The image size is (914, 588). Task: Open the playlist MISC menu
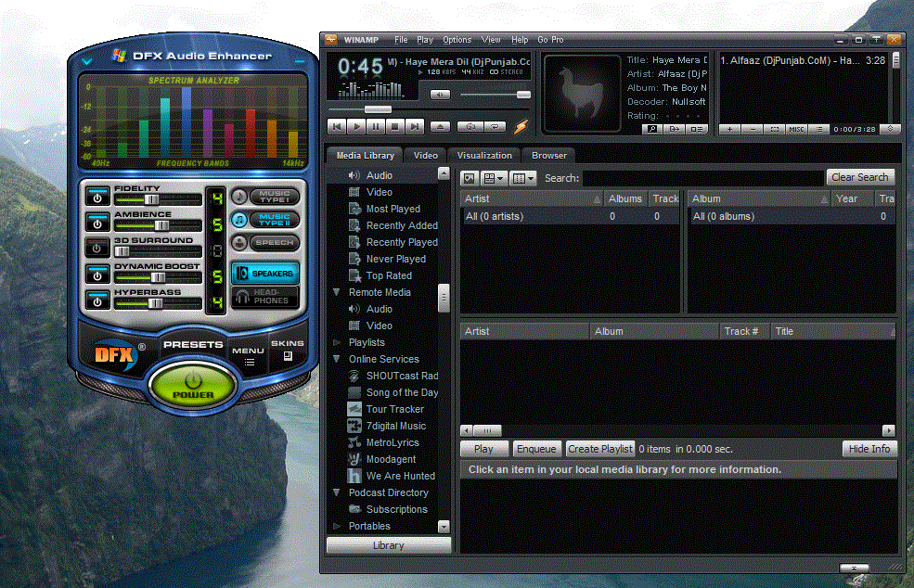click(796, 129)
